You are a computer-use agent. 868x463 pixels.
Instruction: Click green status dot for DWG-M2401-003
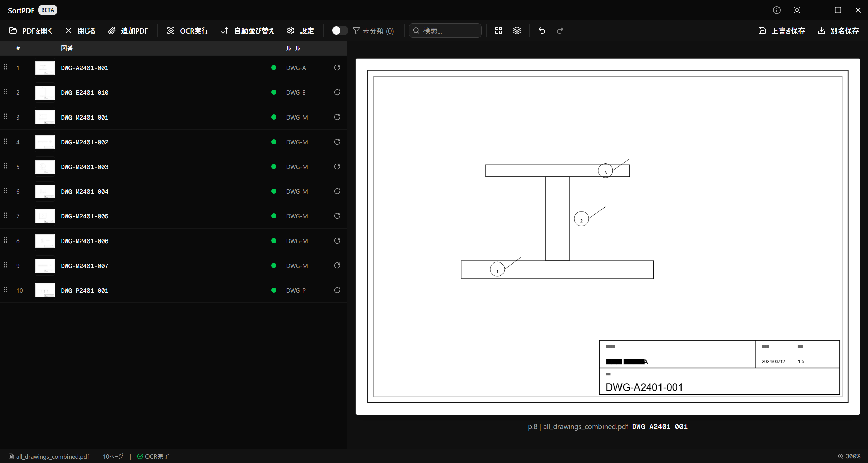(274, 167)
